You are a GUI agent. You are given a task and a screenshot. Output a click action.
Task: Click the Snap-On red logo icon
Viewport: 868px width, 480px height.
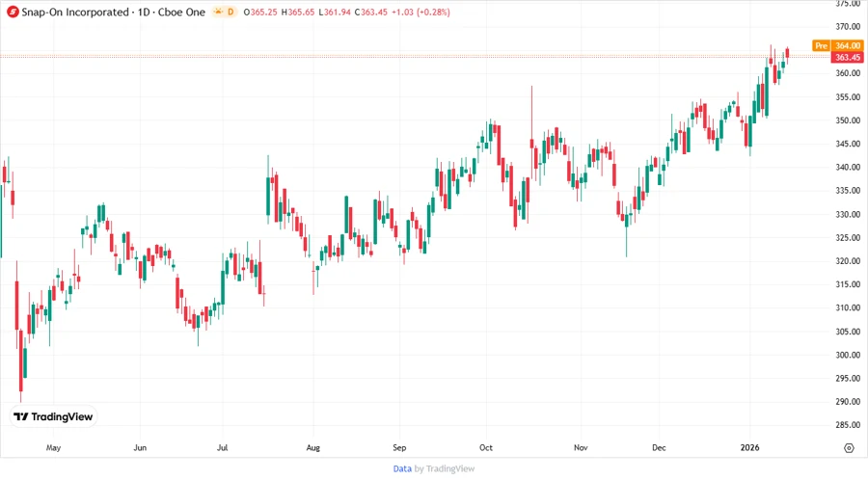click(13, 12)
